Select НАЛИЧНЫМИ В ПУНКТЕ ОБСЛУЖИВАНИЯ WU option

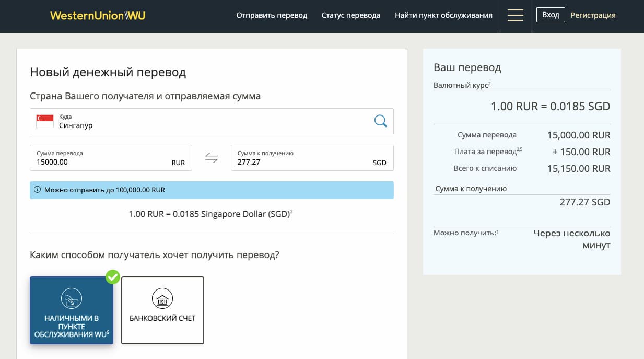click(71, 310)
